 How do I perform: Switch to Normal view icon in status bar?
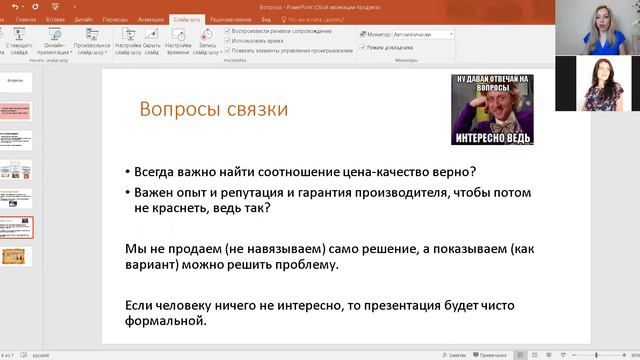point(520,355)
